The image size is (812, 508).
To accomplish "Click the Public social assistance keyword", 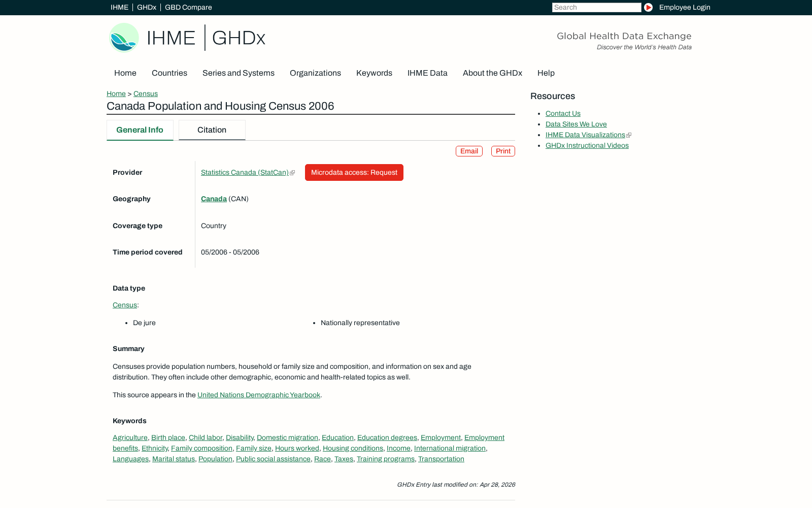I will (273, 459).
